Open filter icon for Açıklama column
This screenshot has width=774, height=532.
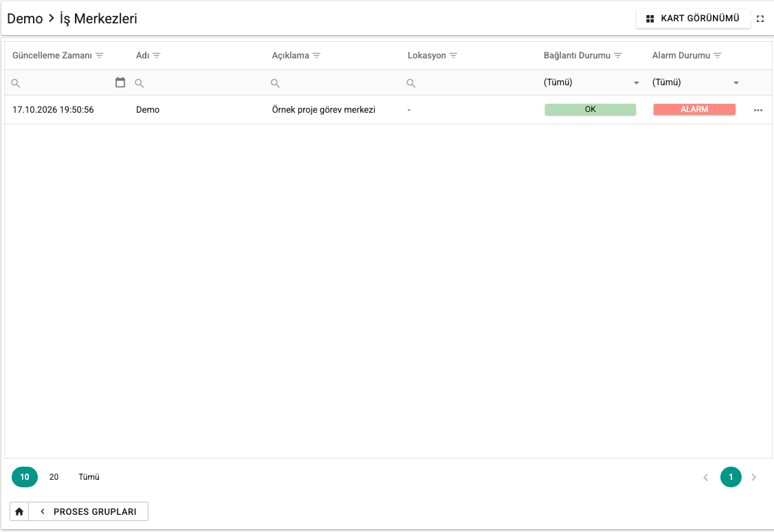[x=316, y=56]
